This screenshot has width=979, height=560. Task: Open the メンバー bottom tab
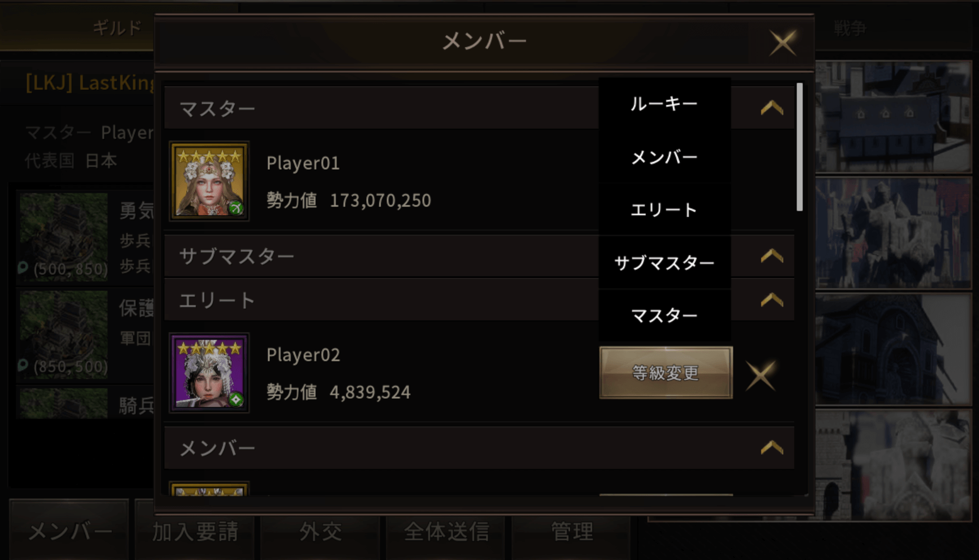[x=70, y=531]
